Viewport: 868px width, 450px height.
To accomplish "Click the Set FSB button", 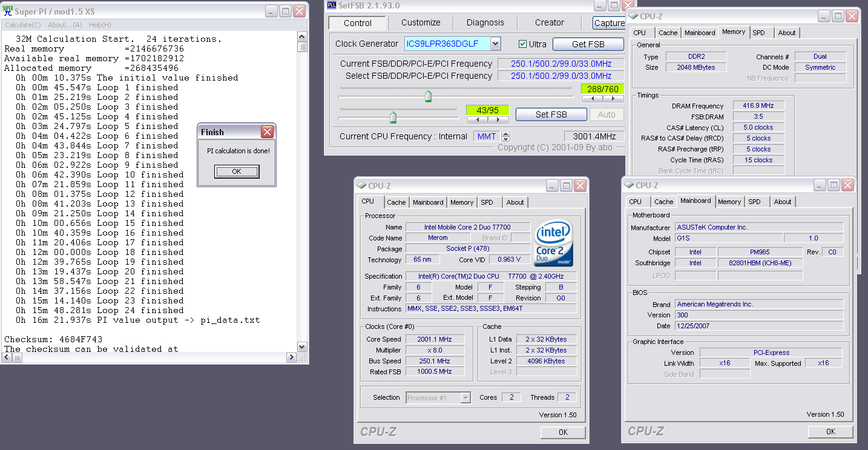I will tap(551, 114).
